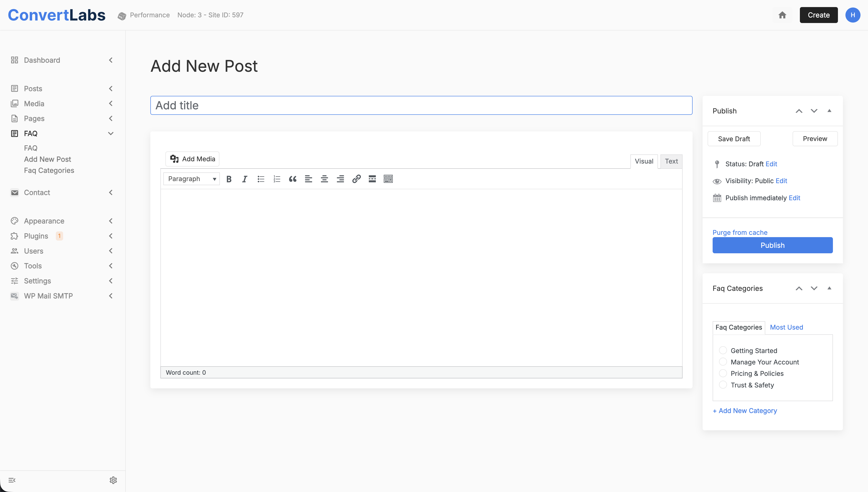Switch to the Text editor tab

pos(671,161)
